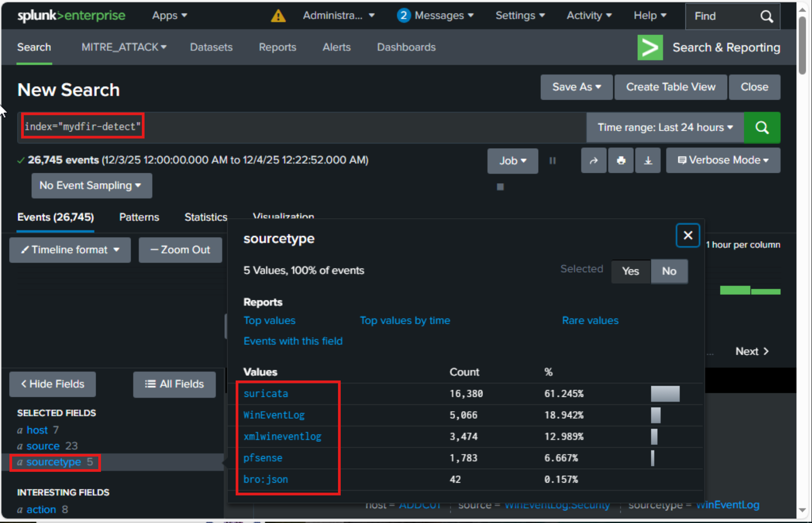Select the host field in Selected Fields
This screenshot has width=812, height=523.
tap(37, 430)
